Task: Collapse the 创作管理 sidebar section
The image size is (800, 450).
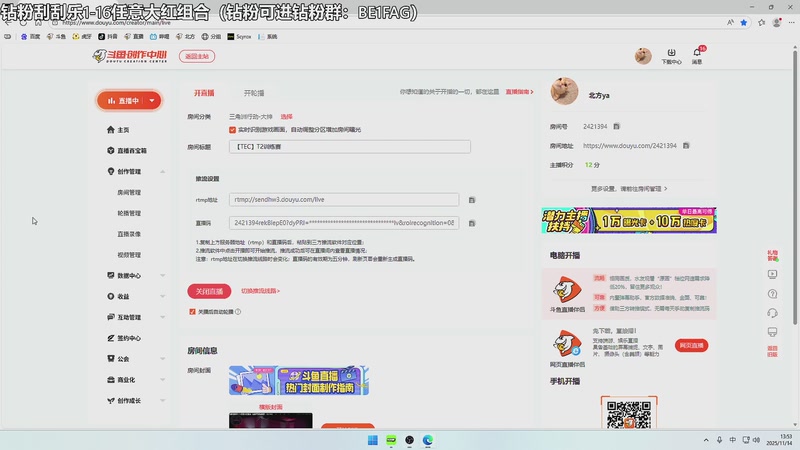Action: [x=163, y=172]
